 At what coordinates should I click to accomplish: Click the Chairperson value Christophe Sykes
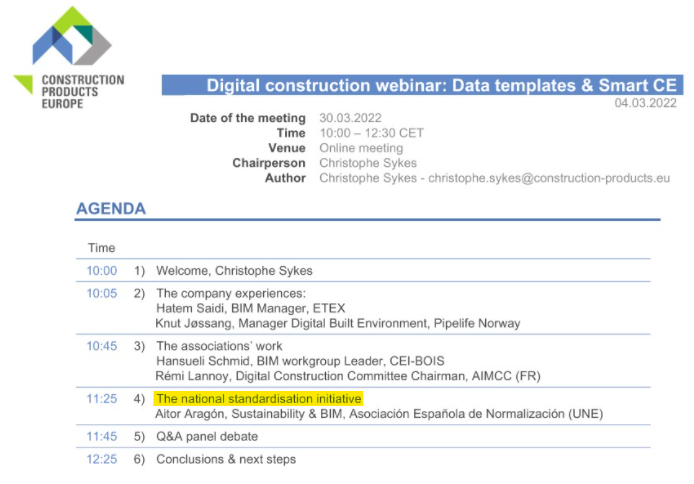point(368,163)
